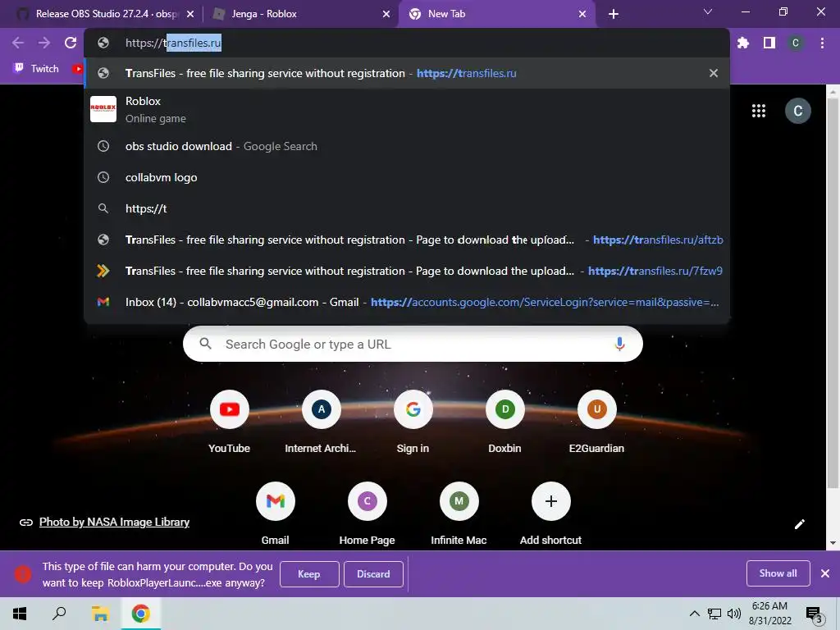Open the taskbar search magnifier
Viewport: 840px width, 630px height.
tap(59, 614)
